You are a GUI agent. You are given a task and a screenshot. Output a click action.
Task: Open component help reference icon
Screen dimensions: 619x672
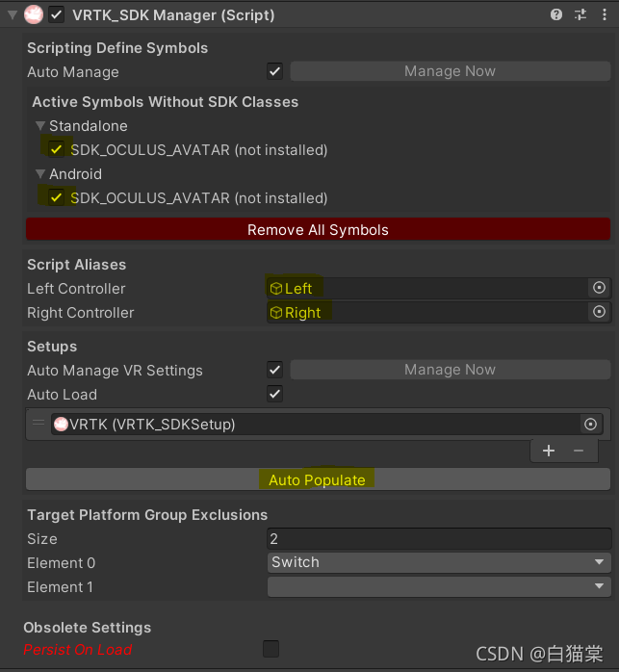pos(556,15)
